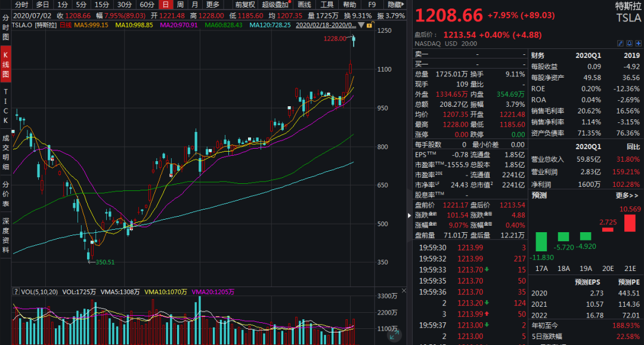The image size is (644, 345).
Task: Open 更多>> in the forecast section
Action: [627, 196]
